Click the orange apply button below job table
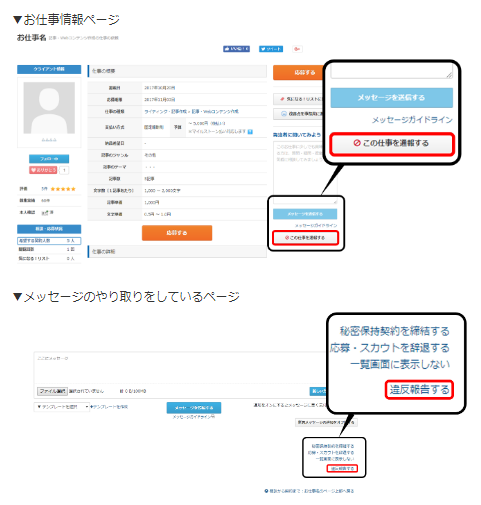The width and height of the screenshot is (481, 505). click(177, 233)
